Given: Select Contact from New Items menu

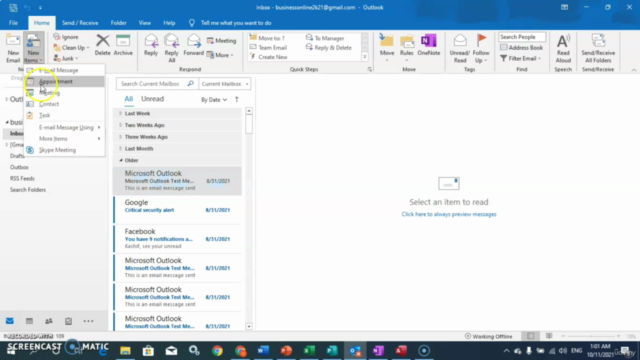Looking at the screenshot, I should [x=64, y=104].
